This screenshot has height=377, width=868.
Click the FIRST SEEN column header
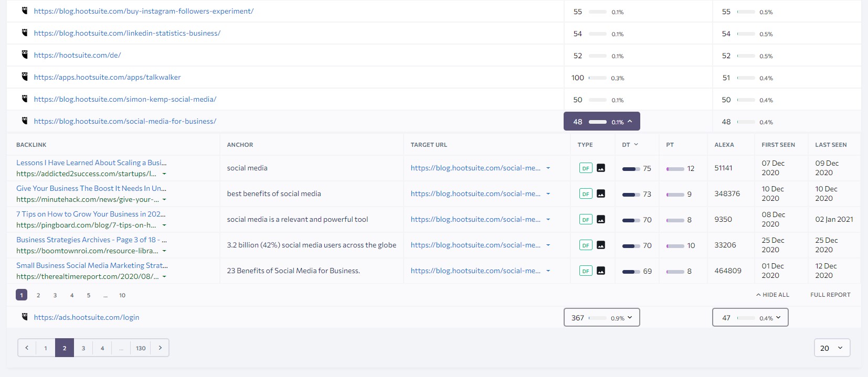pyautogui.click(x=778, y=145)
